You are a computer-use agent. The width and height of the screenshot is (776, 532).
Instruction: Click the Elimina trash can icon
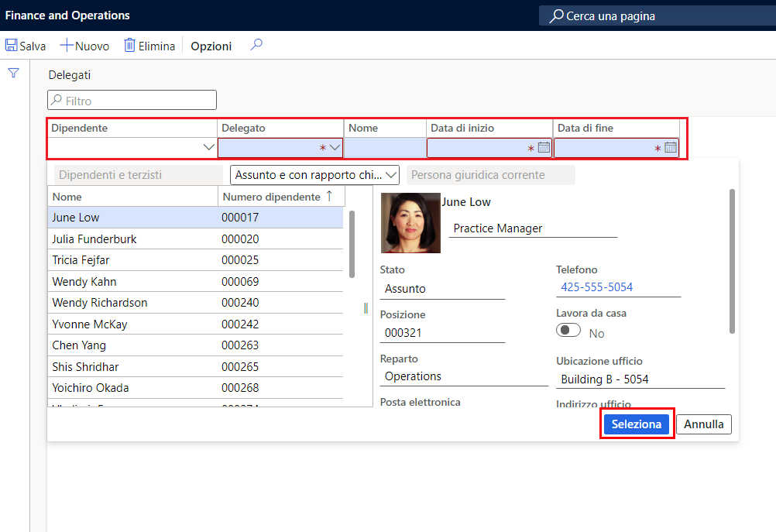tap(129, 45)
